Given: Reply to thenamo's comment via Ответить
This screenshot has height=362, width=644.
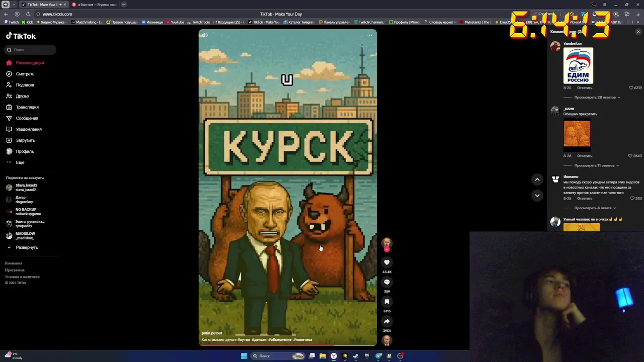Looking at the screenshot, I should pyautogui.click(x=585, y=199).
